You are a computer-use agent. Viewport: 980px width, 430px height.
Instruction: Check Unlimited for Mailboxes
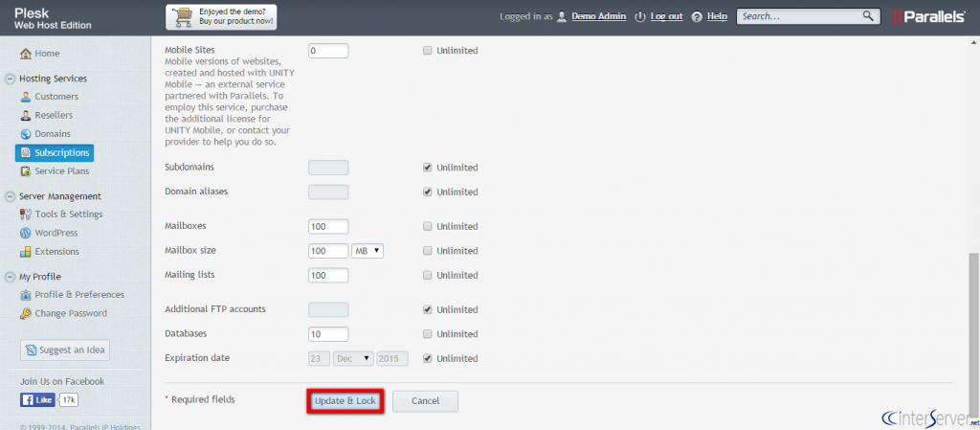pyautogui.click(x=428, y=226)
